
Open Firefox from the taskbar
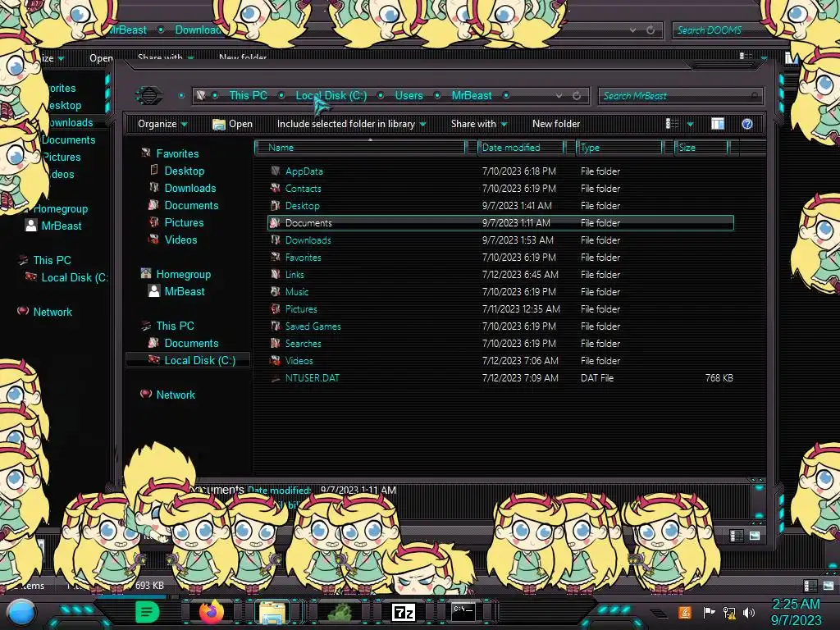tap(211, 611)
